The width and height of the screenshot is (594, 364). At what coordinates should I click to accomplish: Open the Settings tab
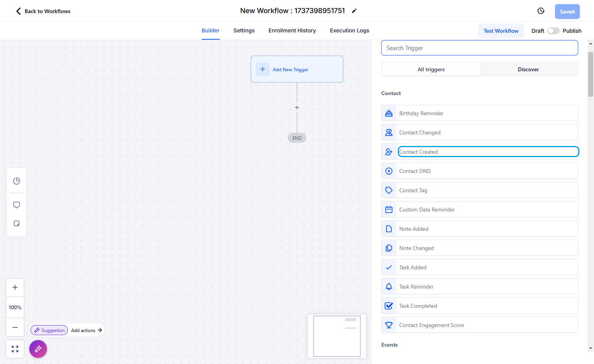coord(244,30)
